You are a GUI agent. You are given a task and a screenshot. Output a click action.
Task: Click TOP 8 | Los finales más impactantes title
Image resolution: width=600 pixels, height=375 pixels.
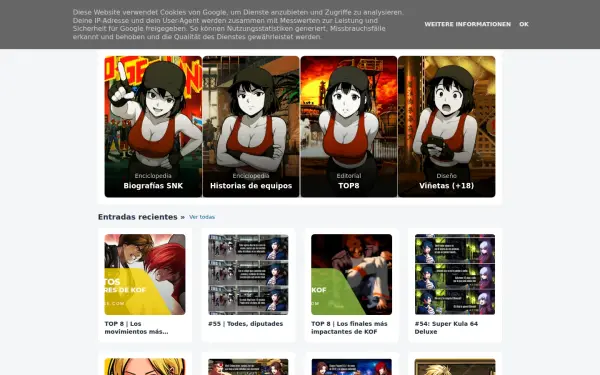pyautogui.click(x=349, y=328)
